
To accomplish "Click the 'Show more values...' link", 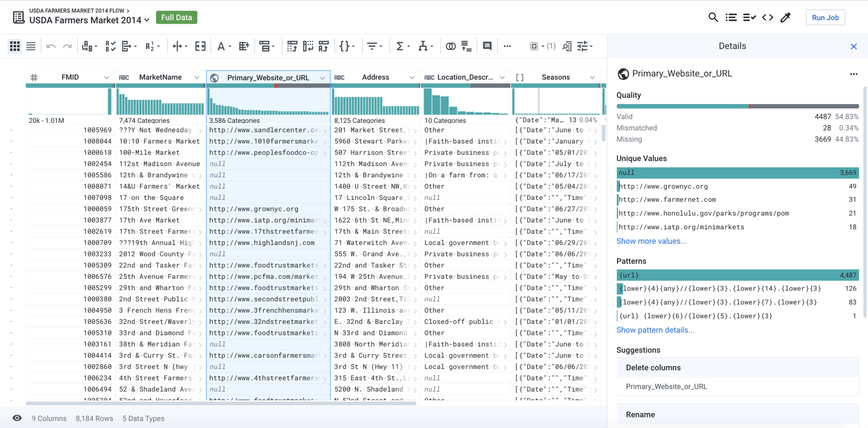I will [651, 241].
